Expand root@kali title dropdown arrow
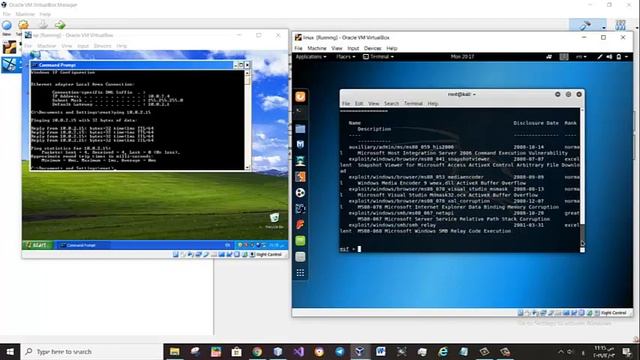Image resolution: width=640 pixels, height=360 pixels. pyautogui.click(x=474, y=95)
